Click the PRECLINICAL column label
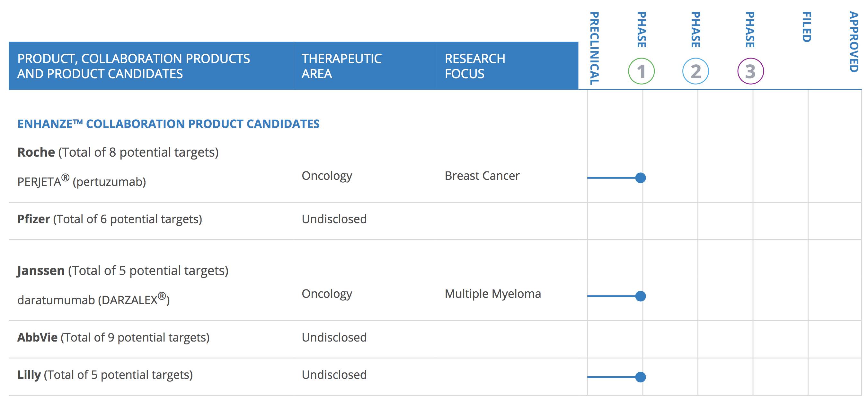This screenshot has height=402, width=868. (x=594, y=48)
